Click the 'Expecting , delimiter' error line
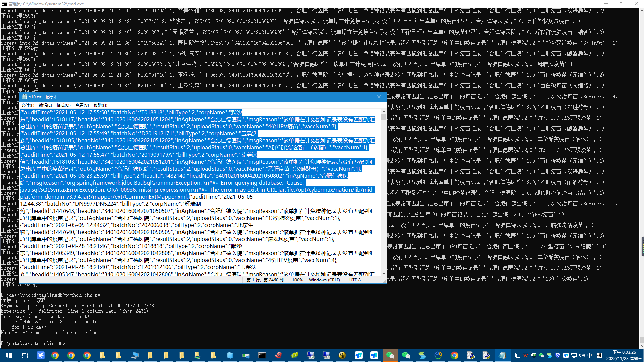Image resolution: width=644 pixels, height=362 pixels. (x=74, y=311)
